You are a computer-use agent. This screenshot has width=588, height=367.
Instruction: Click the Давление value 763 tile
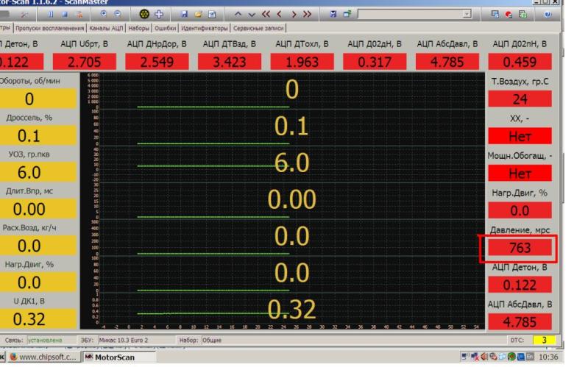tap(520, 249)
